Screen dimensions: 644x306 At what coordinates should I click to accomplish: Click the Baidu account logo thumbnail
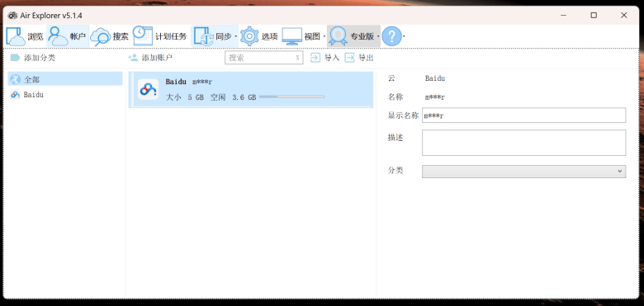tap(149, 89)
